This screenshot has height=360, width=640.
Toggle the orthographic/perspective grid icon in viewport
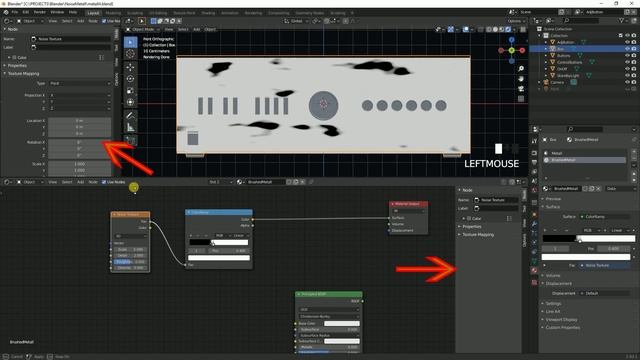[x=521, y=98]
